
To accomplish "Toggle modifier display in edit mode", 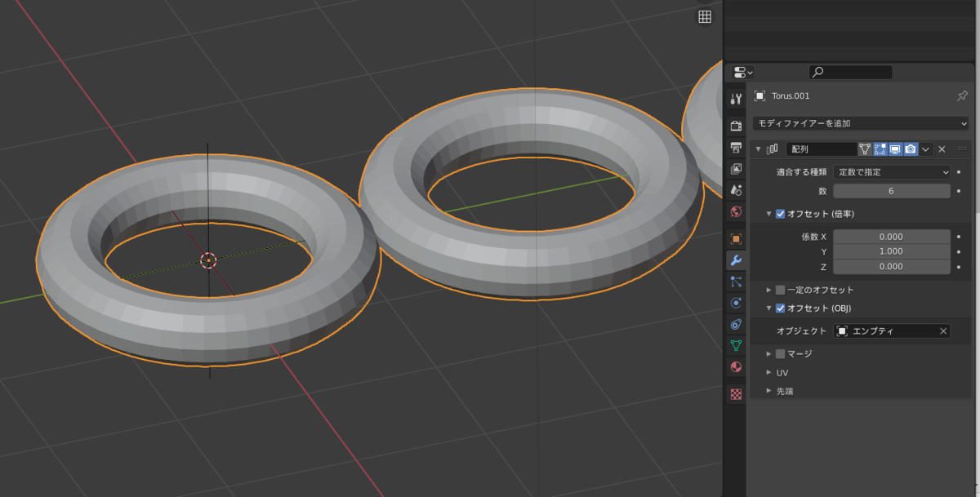I will pos(880,149).
